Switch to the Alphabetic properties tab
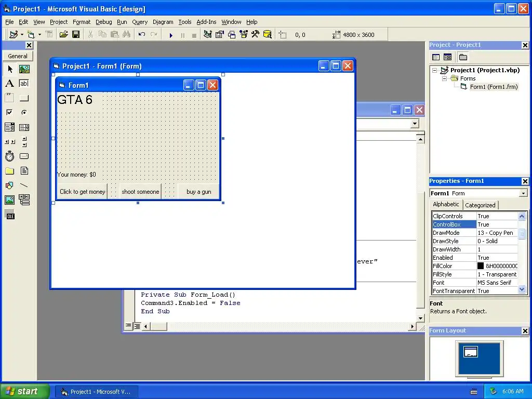Viewport: 532px width, 399px height. [x=446, y=204]
